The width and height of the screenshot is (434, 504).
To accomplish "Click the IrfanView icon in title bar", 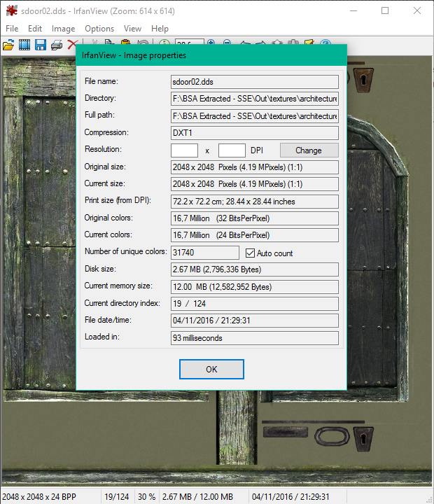I will point(11,11).
